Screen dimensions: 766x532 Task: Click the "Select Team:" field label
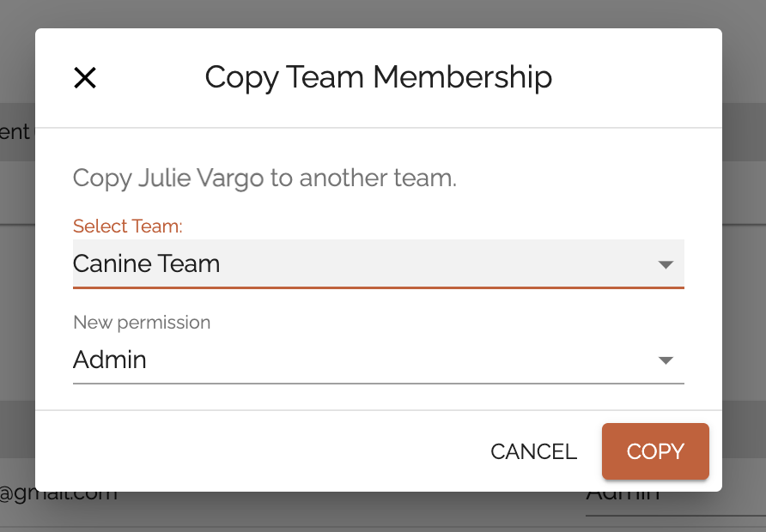tap(128, 227)
